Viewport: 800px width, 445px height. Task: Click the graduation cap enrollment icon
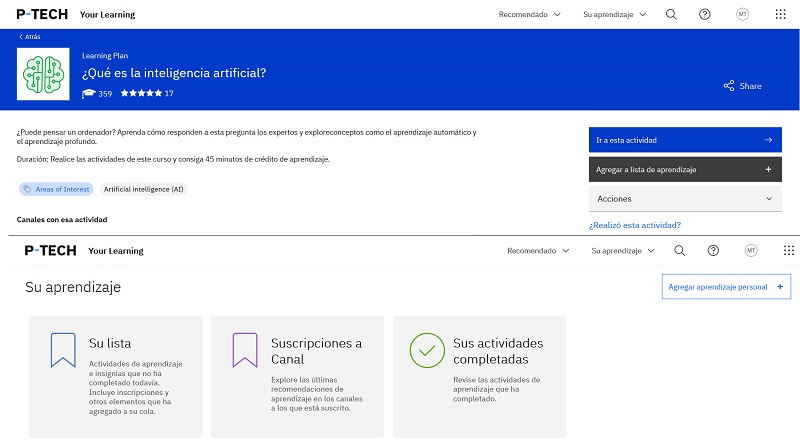[x=88, y=93]
